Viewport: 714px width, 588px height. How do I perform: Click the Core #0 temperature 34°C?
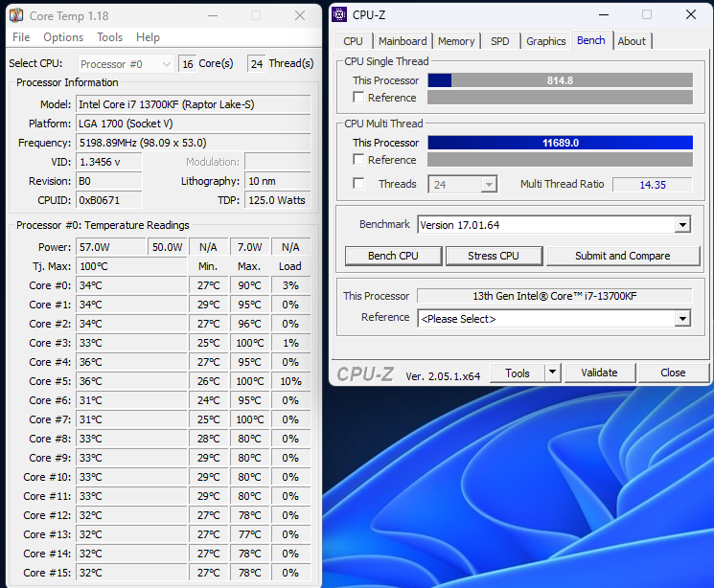(131, 285)
